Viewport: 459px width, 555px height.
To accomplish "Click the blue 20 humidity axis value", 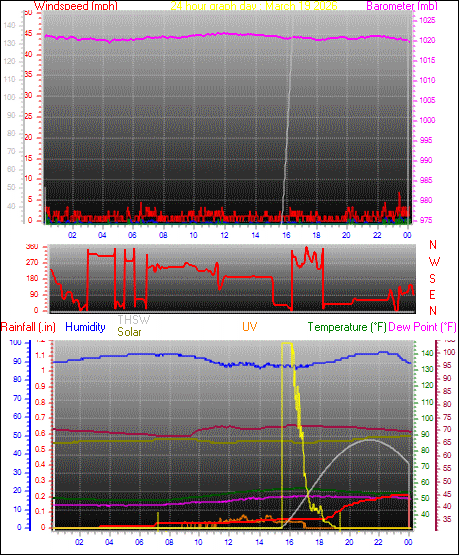I will [17, 491].
